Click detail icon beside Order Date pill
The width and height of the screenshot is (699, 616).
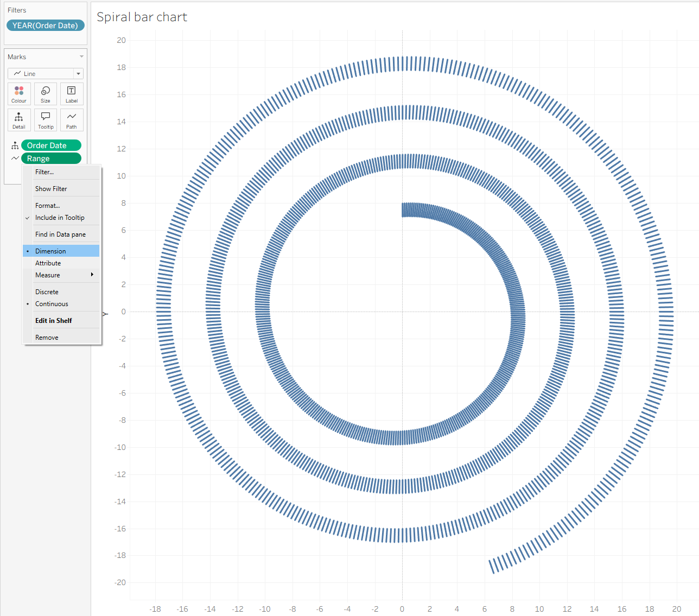[15, 145]
